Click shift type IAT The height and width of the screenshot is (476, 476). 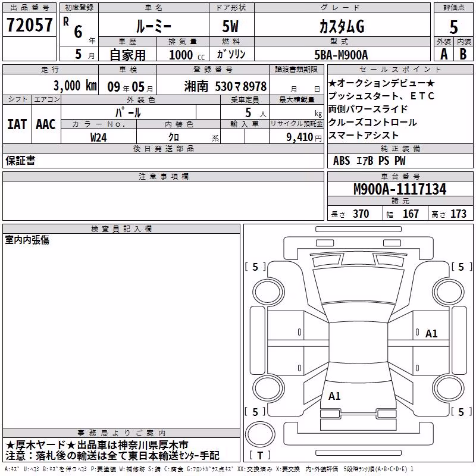[x=17, y=124]
